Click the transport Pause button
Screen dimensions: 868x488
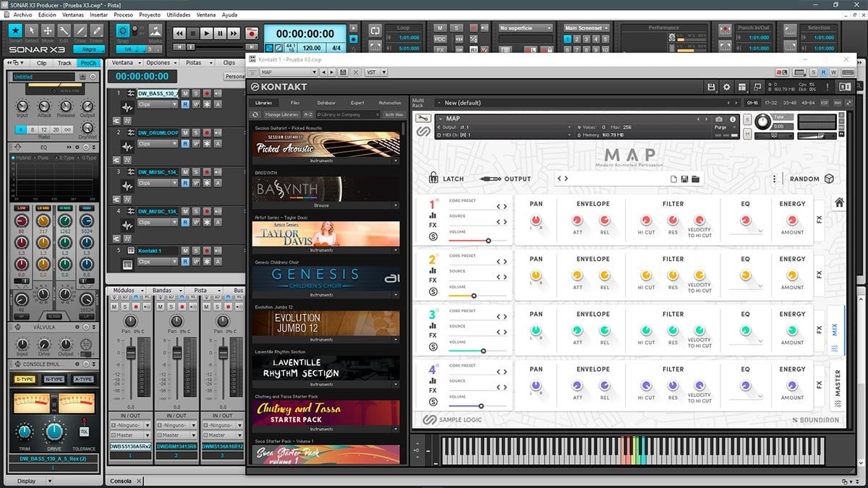tap(221, 33)
